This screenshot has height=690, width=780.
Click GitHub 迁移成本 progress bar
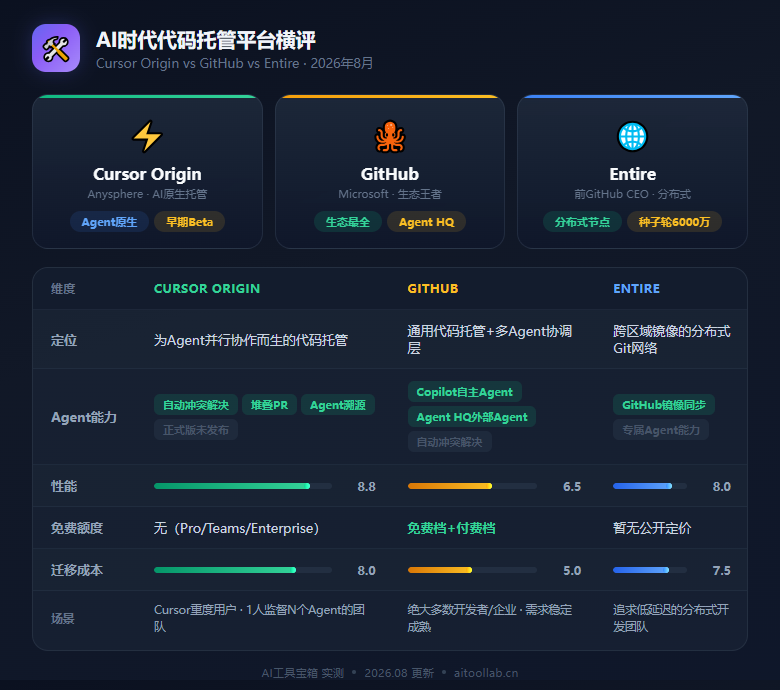pyautogui.click(x=472, y=570)
